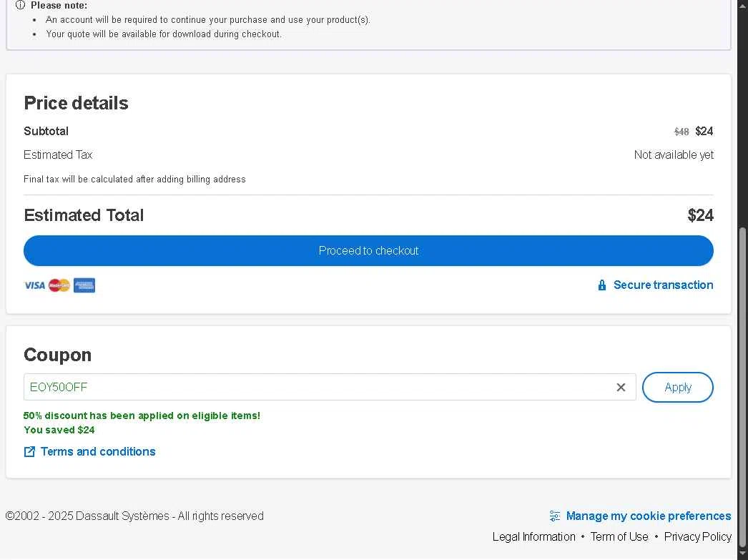Open Manage my cookie preferences
This screenshot has width=748, height=560.
[x=649, y=516]
